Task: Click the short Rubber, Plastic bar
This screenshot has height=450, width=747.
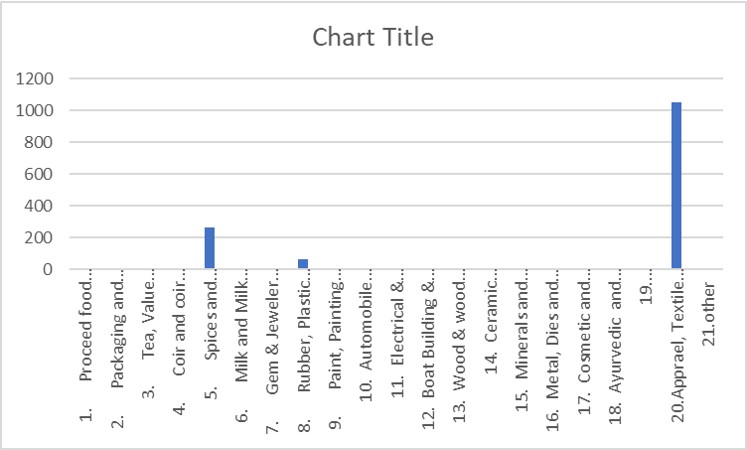Action: [x=303, y=264]
